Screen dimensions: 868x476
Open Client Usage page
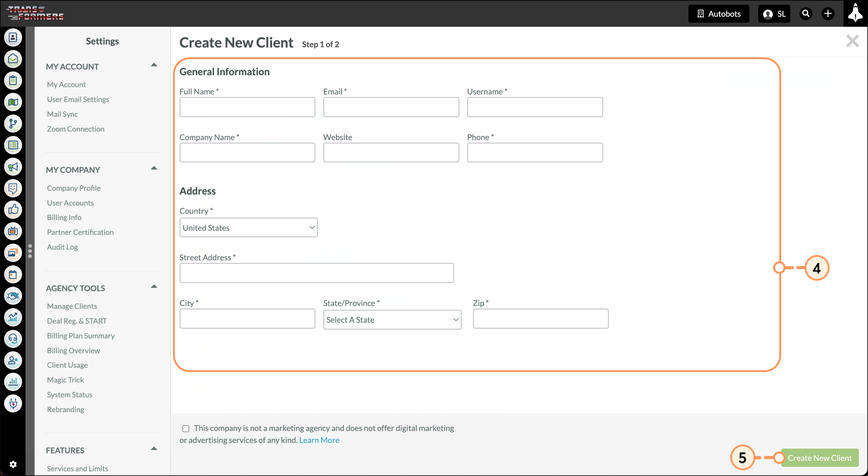[x=67, y=365]
